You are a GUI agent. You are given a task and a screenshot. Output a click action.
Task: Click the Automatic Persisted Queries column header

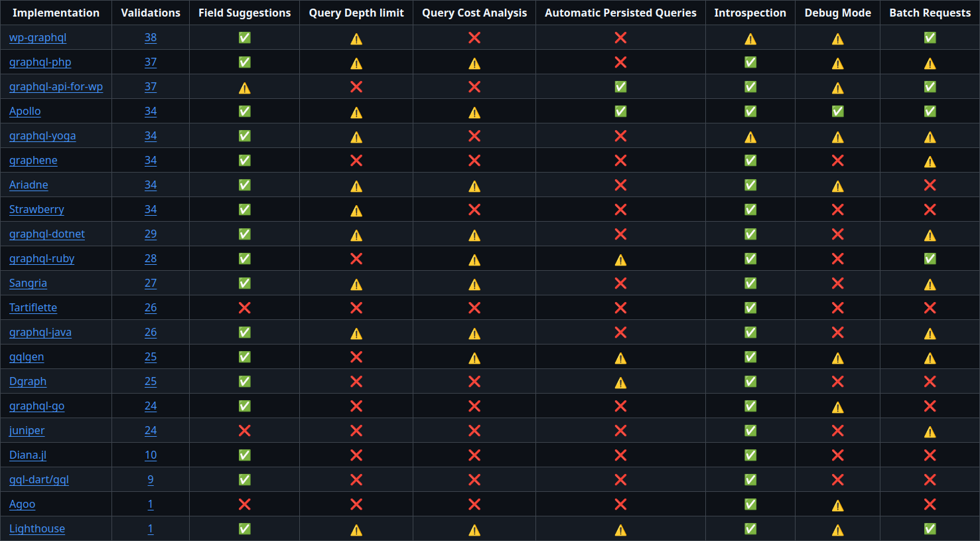pyautogui.click(x=620, y=13)
